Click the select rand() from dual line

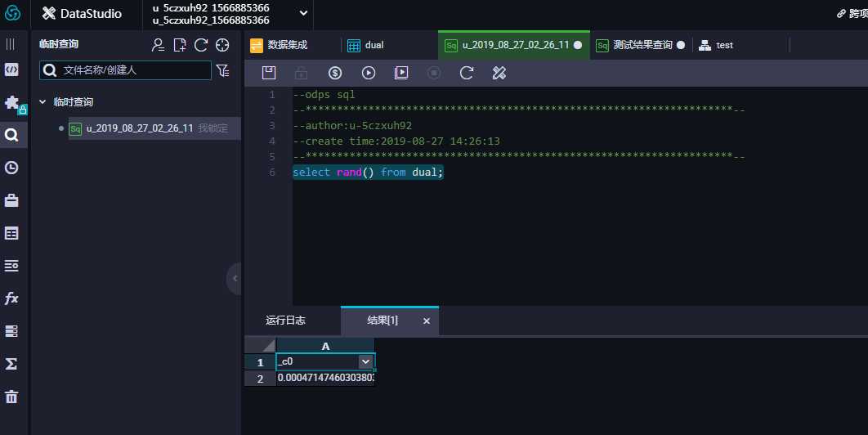tap(368, 173)
